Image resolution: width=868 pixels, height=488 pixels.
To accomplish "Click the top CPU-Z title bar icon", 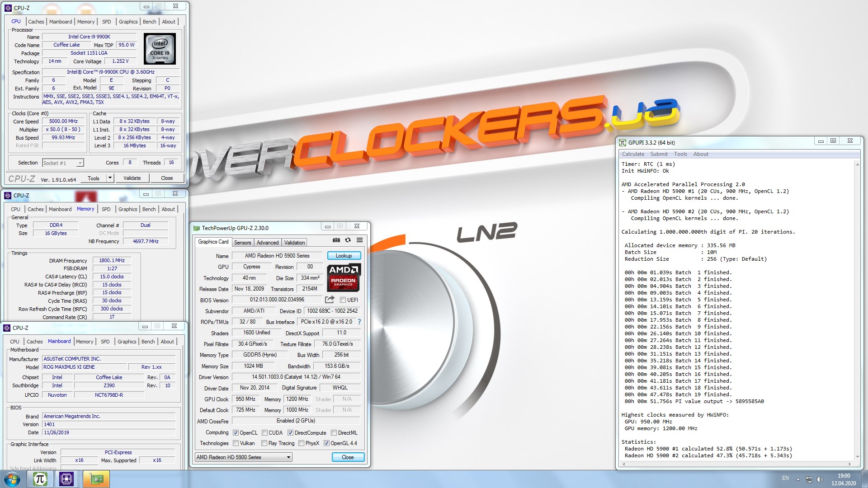I will (8, 8).
